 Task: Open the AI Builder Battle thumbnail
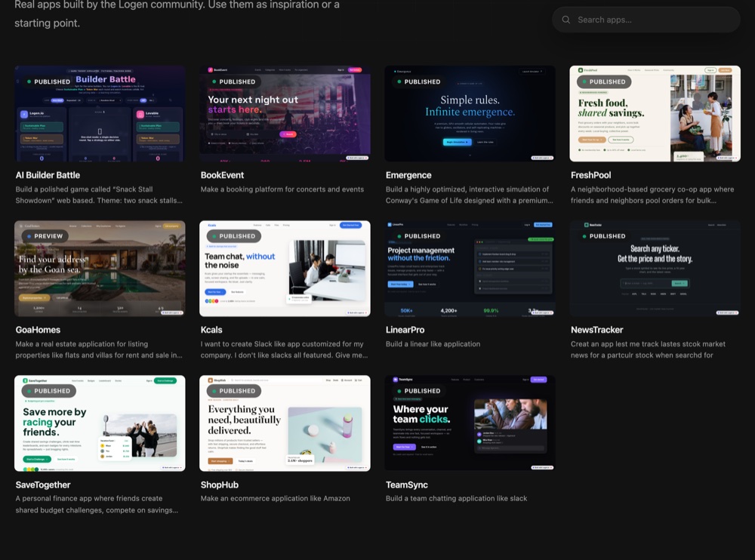tap(100, 114)
